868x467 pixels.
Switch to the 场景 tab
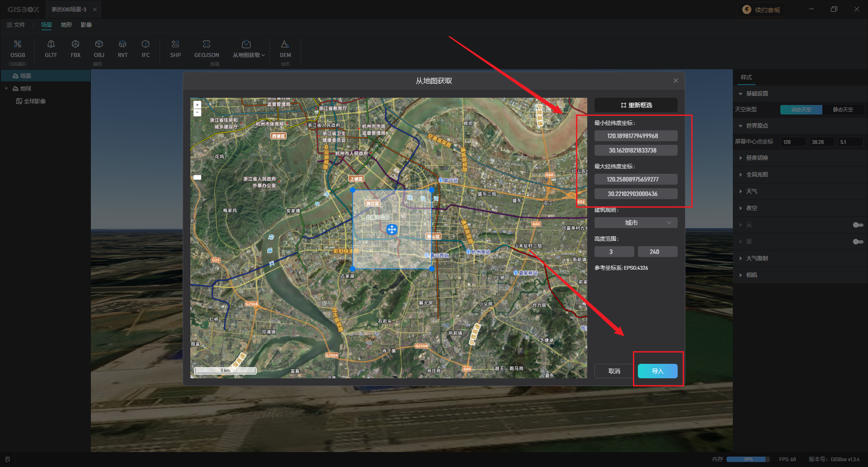[x=46, y=25]
